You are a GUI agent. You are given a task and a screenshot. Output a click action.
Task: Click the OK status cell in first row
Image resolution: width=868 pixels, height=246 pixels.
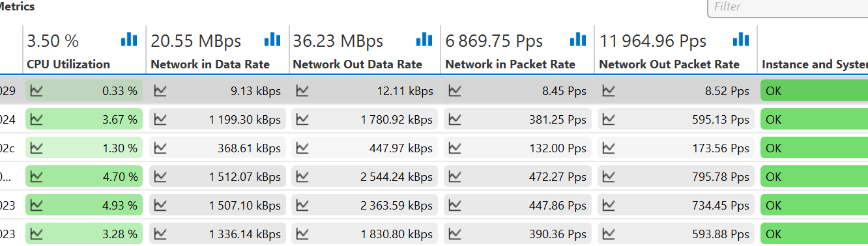point(814,91)
